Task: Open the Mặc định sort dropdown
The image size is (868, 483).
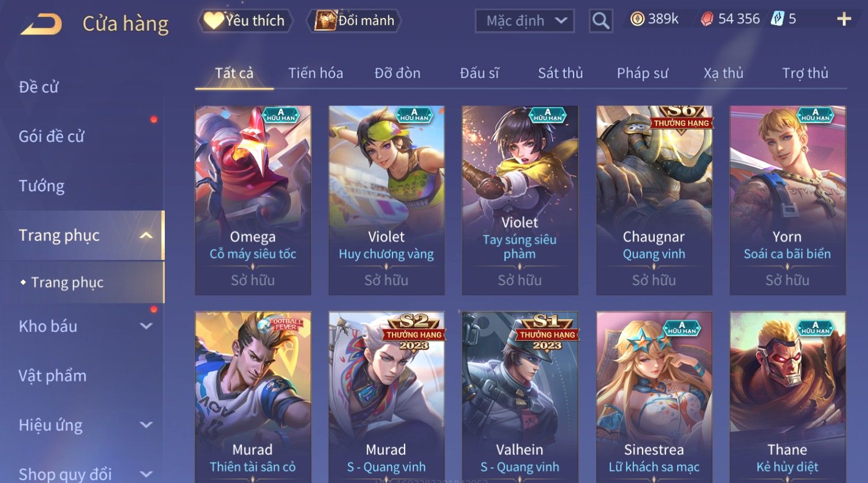Action: pos(524,21)
